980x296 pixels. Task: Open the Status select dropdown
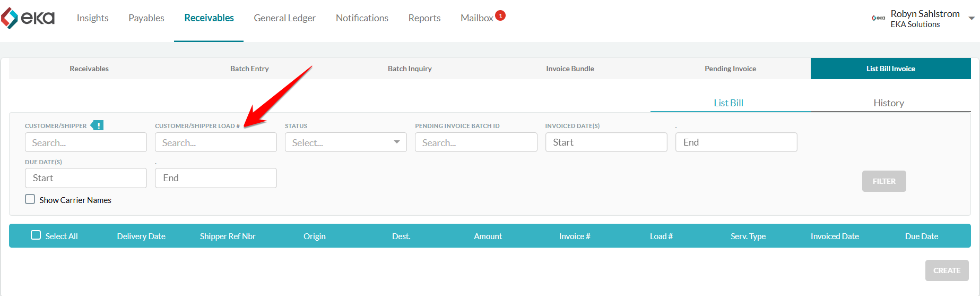[346, 142]
